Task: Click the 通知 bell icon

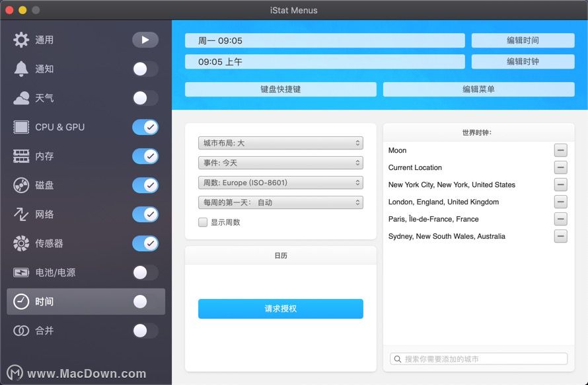Action: pyautogui.click(x=21, y=69)
